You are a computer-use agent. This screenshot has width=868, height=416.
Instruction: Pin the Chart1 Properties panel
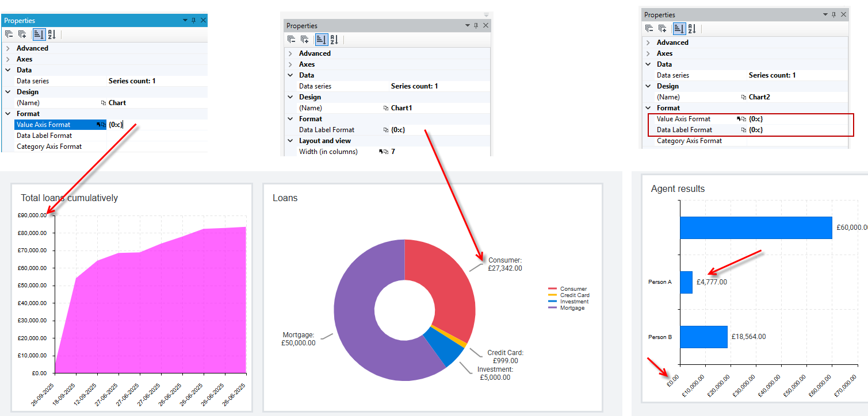click(x=476, y=25)
